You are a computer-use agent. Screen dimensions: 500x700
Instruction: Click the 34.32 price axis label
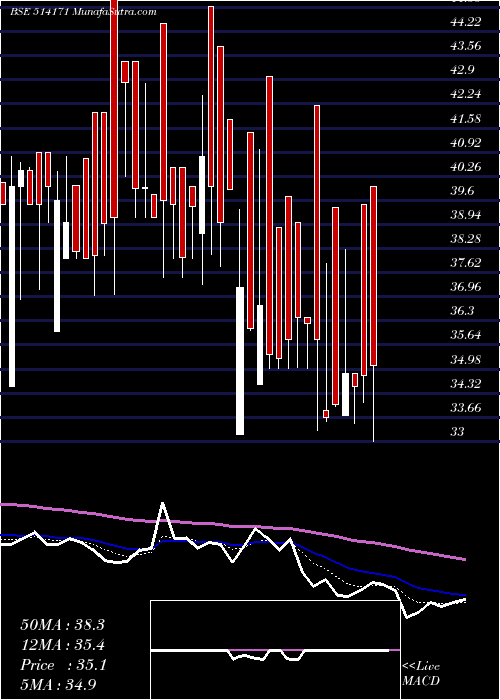[x=467, y=383]
